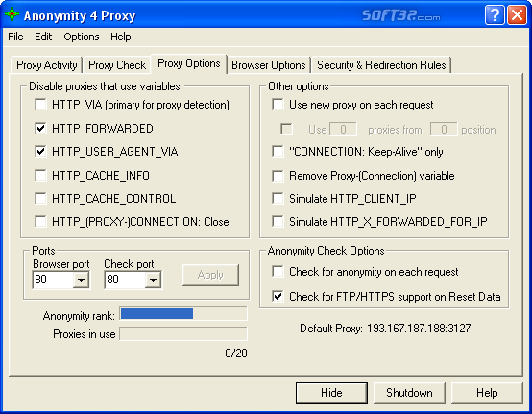Expand the Browser port dropdown arrow
Viewport: 532px width, 414px height.
(x=81, y=280)
